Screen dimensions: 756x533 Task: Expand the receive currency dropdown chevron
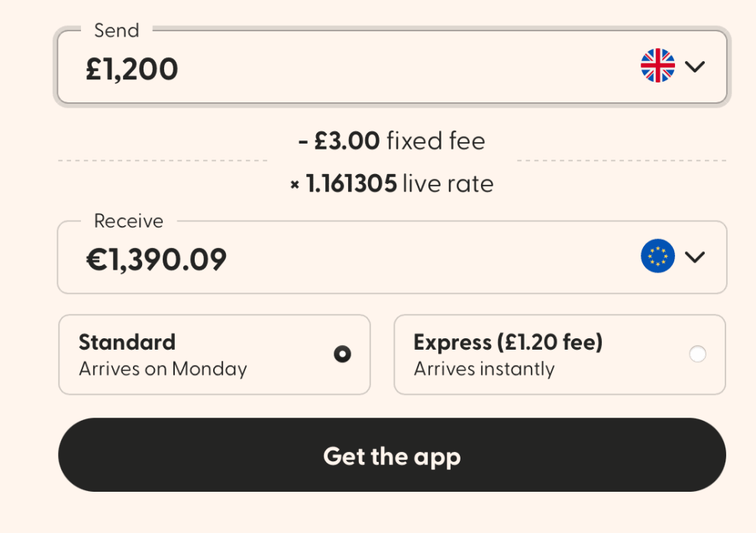[695, 257]
